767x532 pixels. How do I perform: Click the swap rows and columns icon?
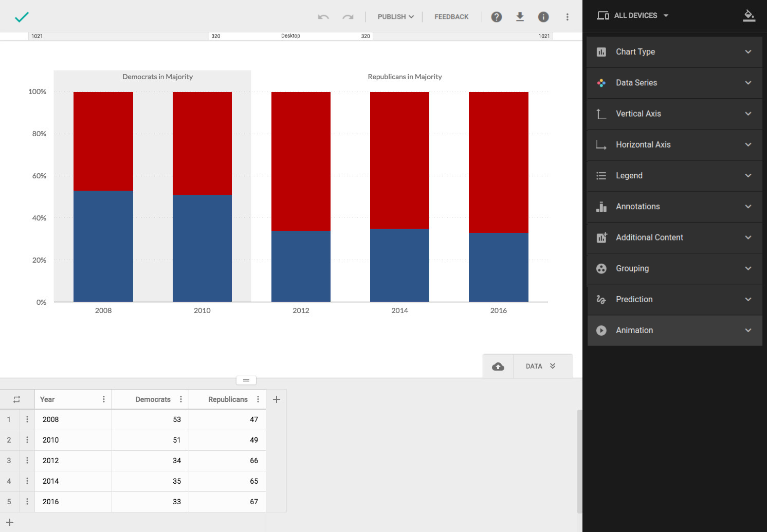(16, 399)
